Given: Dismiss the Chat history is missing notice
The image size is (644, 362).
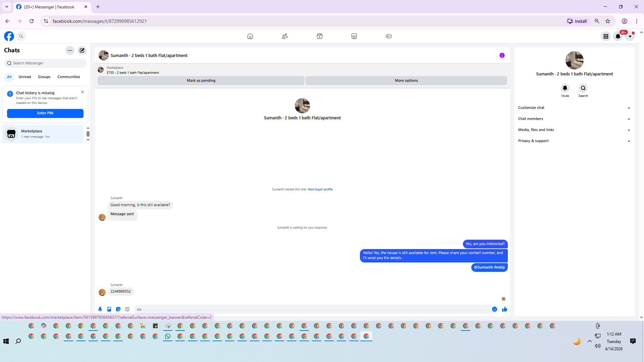Looking at the screenshot, I should click(83, 92).
